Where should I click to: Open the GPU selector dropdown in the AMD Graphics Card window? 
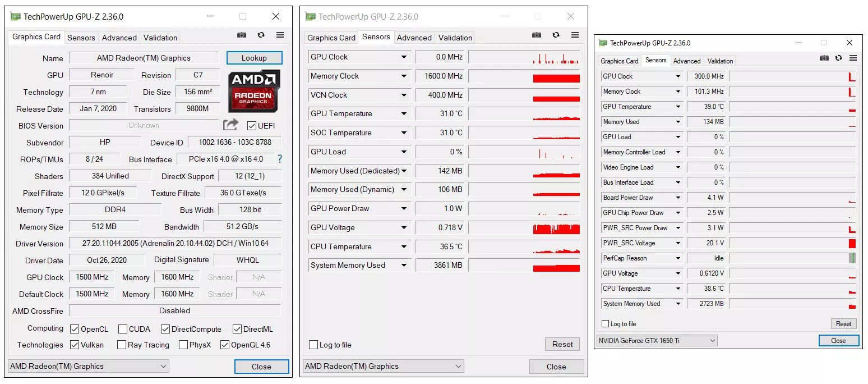89,367
